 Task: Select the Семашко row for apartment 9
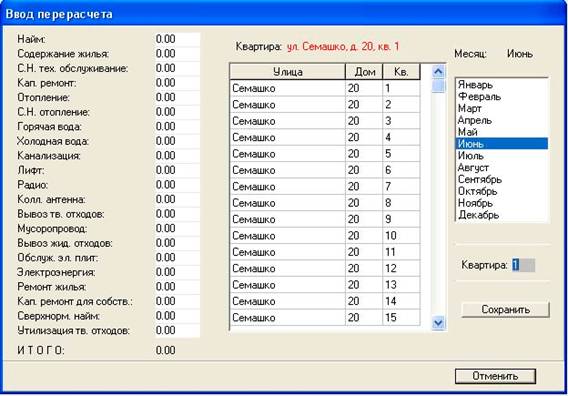pos(325,219)
